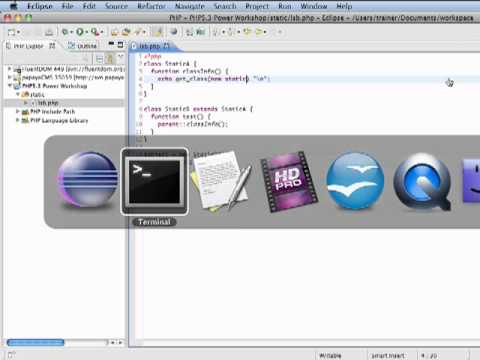The width and height of the screenshot is (480, 360).
Task: Open the Debug configurations dropdown arrow
Action: (x=71, y=32)
